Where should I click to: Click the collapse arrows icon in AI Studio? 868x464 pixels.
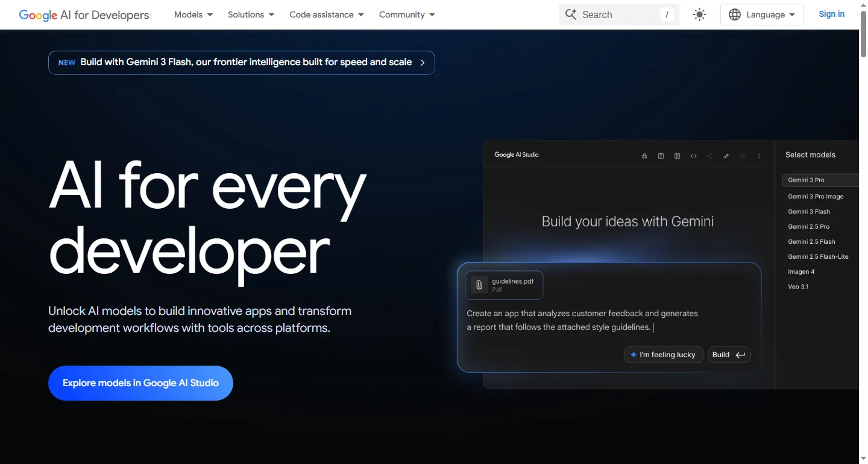coord(726,156)
